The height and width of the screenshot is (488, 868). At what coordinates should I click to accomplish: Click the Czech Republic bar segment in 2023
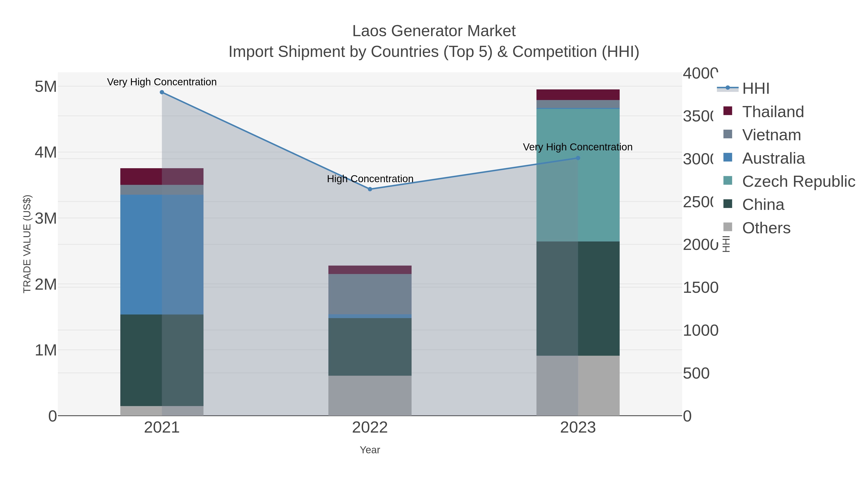[x=578, y=175]
